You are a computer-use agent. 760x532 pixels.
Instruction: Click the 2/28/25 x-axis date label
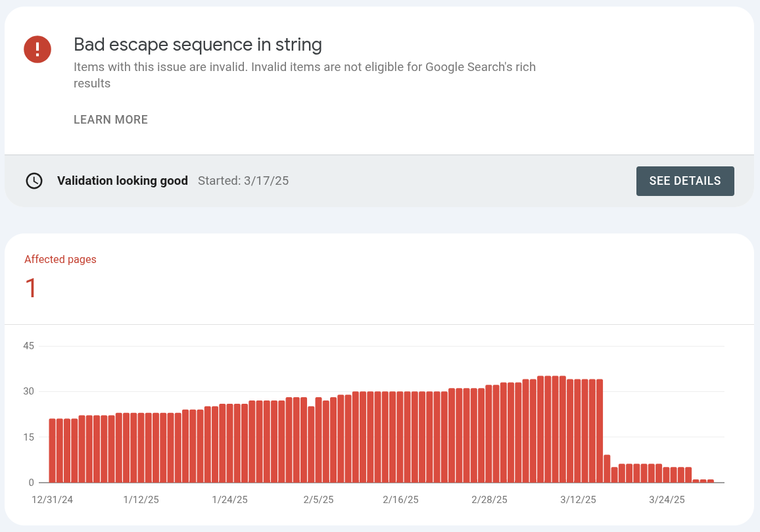coord(490,500)
